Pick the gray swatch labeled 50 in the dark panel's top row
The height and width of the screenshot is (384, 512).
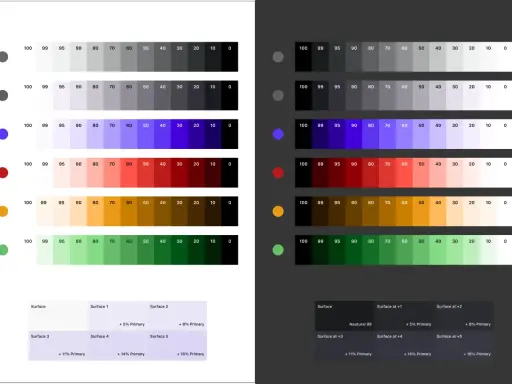(421, 57)
